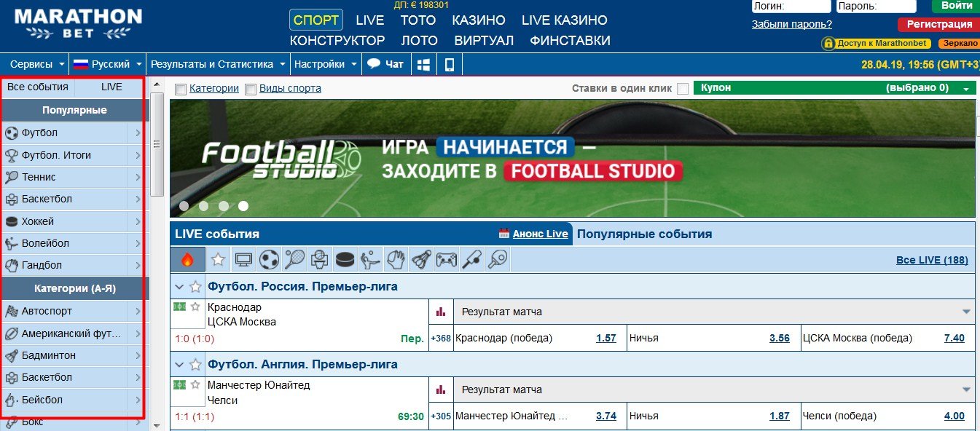Enable the Ставки в один клик checkbox

(x=683, y=89)
